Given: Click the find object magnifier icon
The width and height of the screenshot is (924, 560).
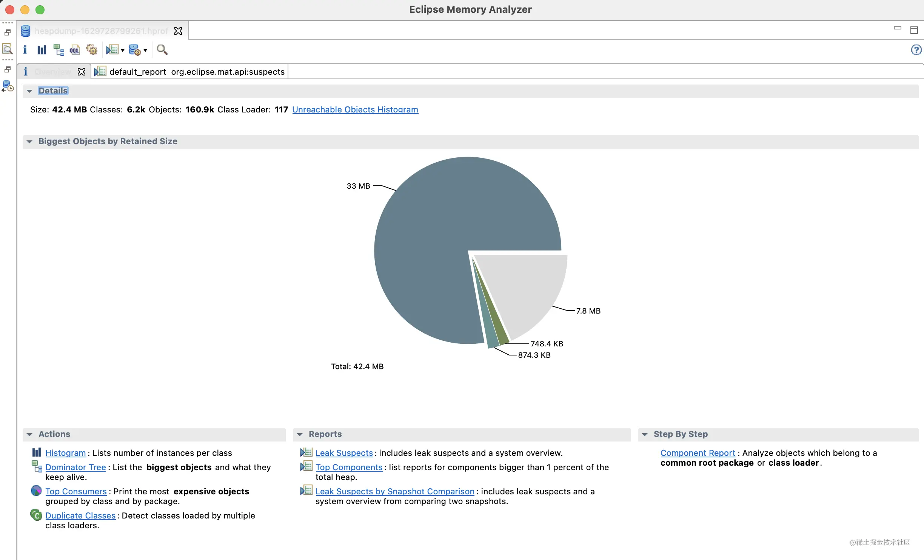Looking at the screenshot, I should coord(162,50).
